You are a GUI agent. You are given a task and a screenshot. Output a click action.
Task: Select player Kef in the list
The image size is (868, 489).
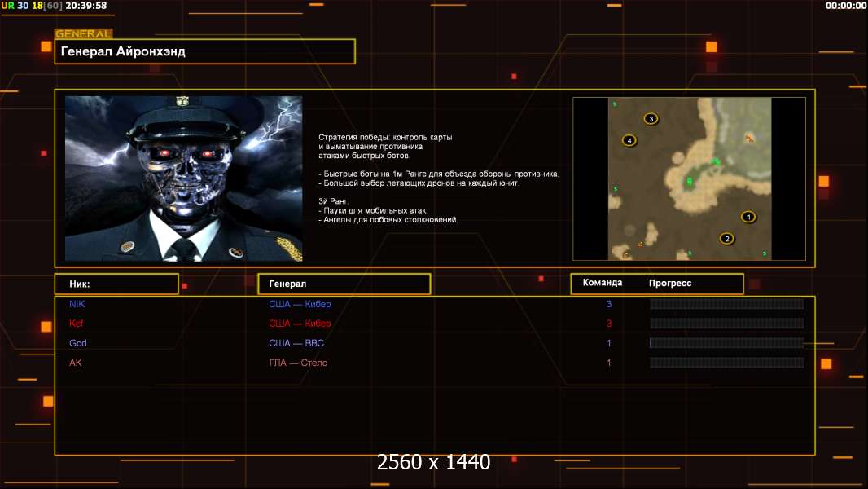click(x=76, y=323)
